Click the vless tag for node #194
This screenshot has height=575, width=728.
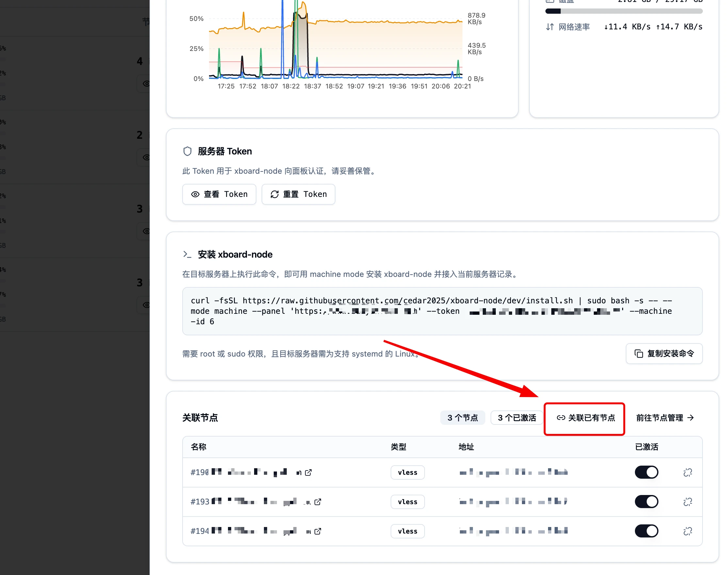(x=407, y=531)
